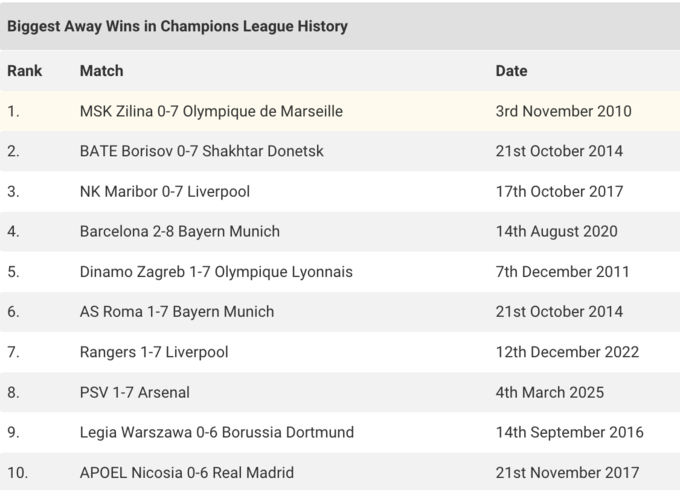This screenshot has width=680, height=490.
Task: Click the 'Biggest Away Wins' table title
Action: coord(178,26)
